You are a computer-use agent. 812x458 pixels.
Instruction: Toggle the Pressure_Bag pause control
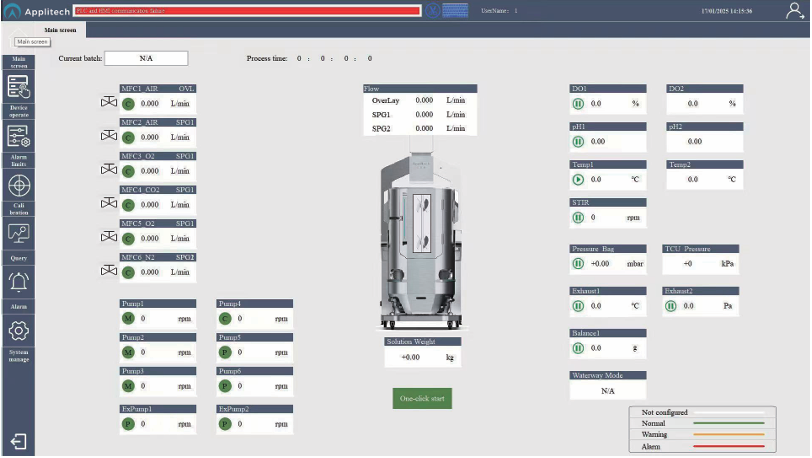578,264
